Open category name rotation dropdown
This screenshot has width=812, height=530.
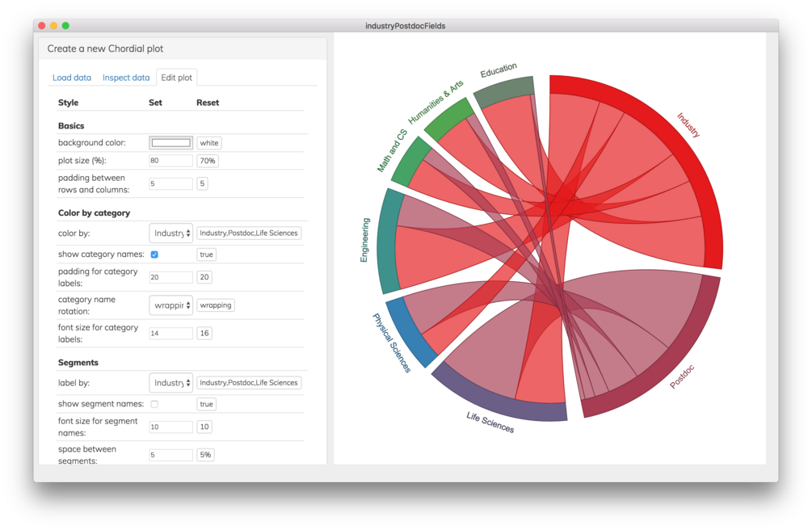coord(171,305)
